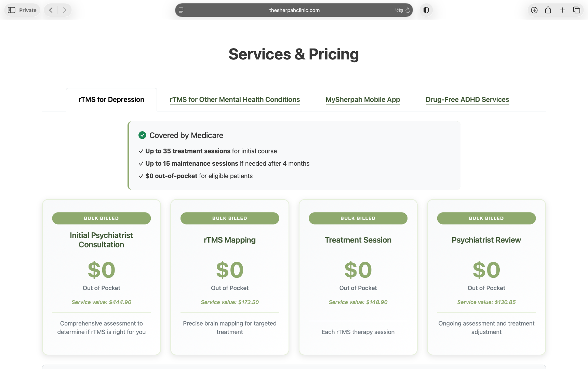Open the privacy shield report
Viewport: 588px width, 369px height.
pyautogui.click(x=426, y=10)
